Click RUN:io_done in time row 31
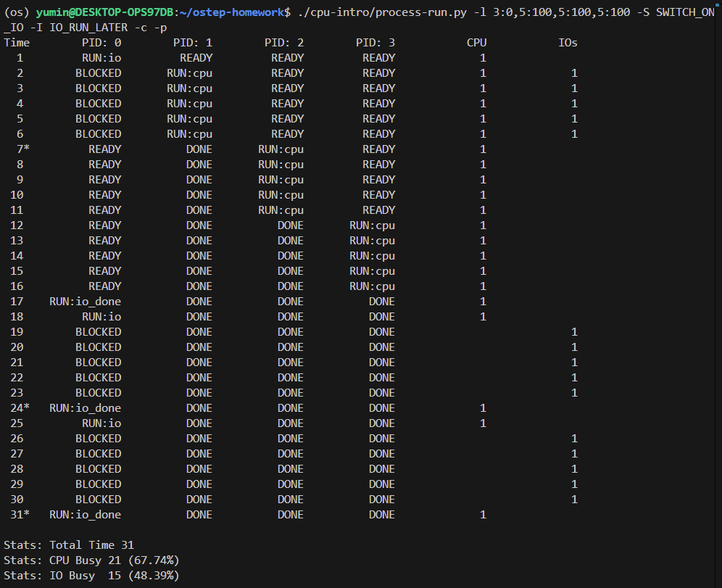722x588 pixels. pos(86,514)
